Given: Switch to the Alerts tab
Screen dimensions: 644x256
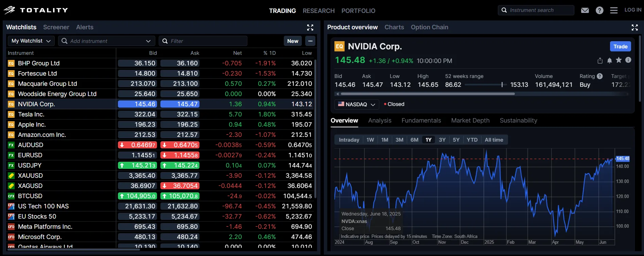Looking at the screenshot, I should coord(85,27).
